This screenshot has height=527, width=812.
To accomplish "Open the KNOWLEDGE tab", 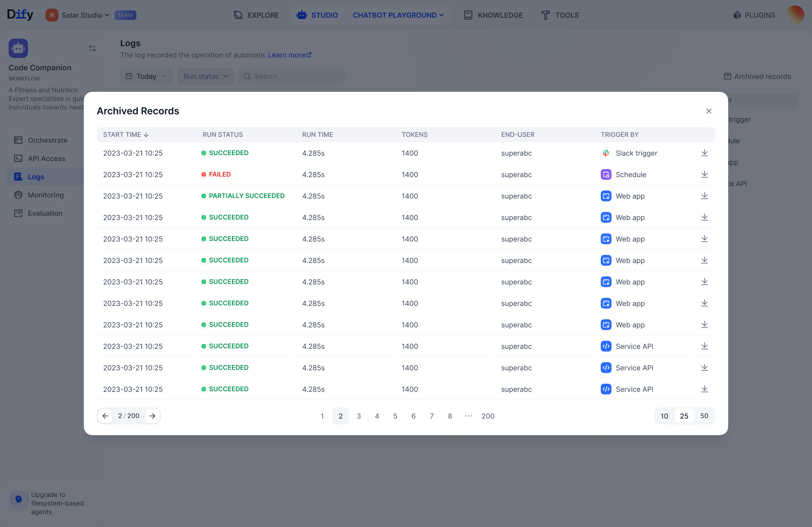I will coord(493,15).
